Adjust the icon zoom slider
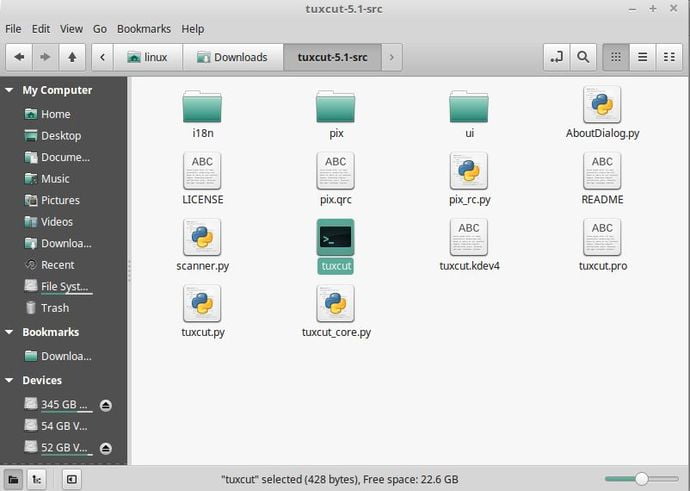Viewport: 690px width, 491px height. [x=642, y=479]
